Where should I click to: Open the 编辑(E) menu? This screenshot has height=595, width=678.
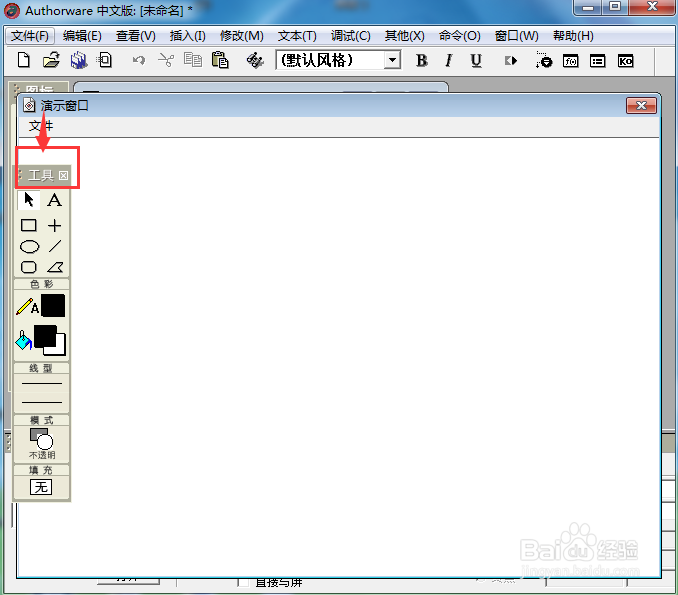point(82,35)
